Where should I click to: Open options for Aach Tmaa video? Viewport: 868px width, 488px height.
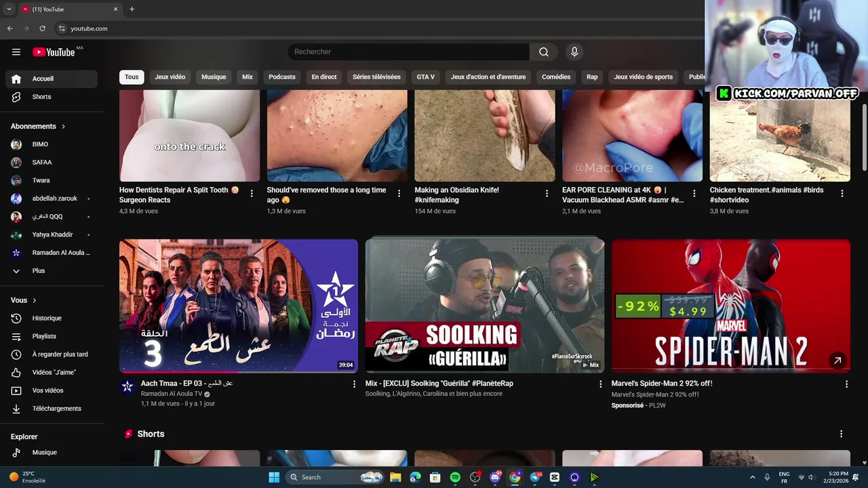coord(354,384)
